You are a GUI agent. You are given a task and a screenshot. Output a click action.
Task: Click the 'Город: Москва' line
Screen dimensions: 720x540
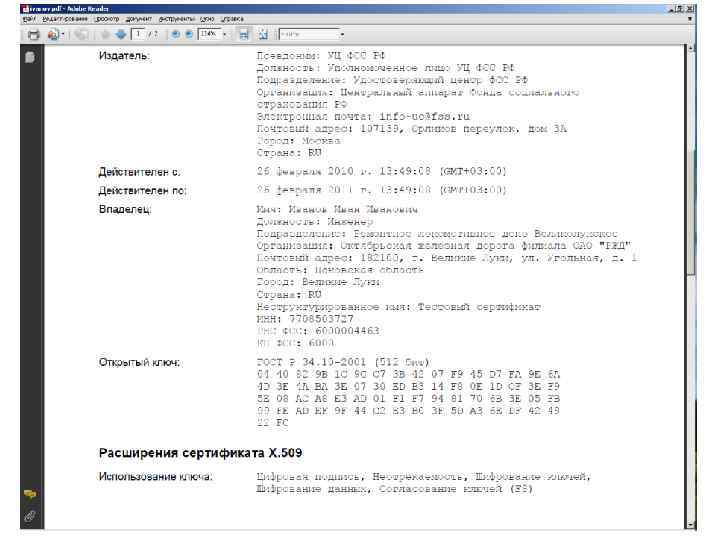coord(298,141)
